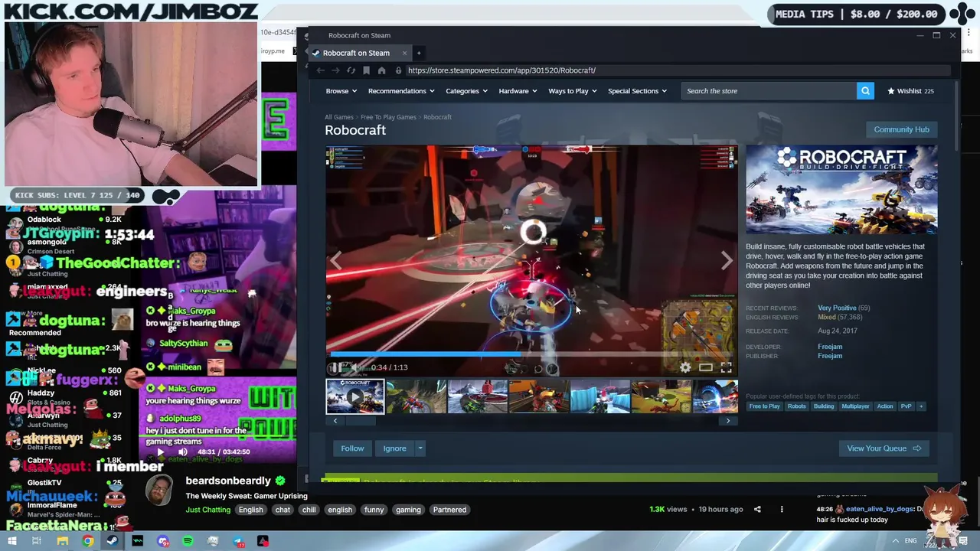This screenshot has width=980, height=551.
Task: Open Spotify from the taskbar
Action: click(x=188, y=541)
